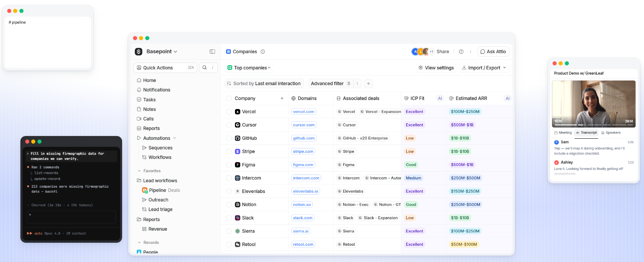Click the Product Demo video thumbnail
Image resolution: width=644 pixels, height=262 pixels.
coord(594,104)
